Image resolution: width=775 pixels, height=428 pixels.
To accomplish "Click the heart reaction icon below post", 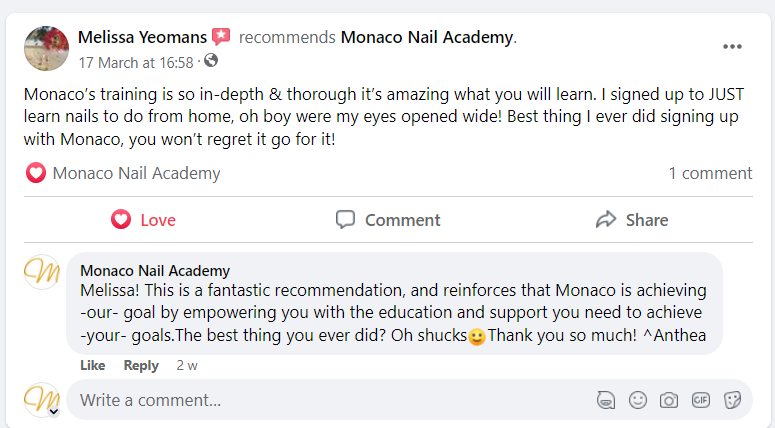I will pyautogui.click(x=36, y=173).
